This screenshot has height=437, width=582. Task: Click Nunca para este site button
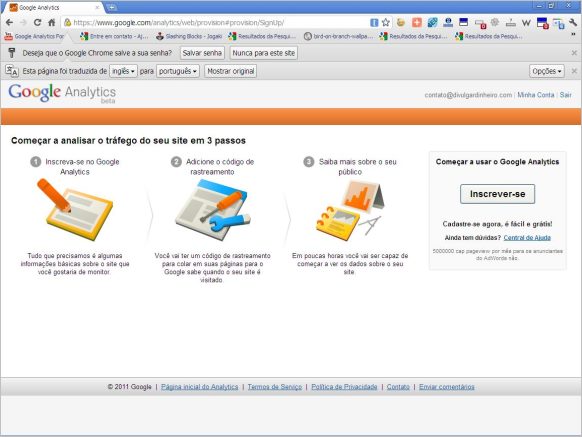pyautogui.click(x=264, y=53)
